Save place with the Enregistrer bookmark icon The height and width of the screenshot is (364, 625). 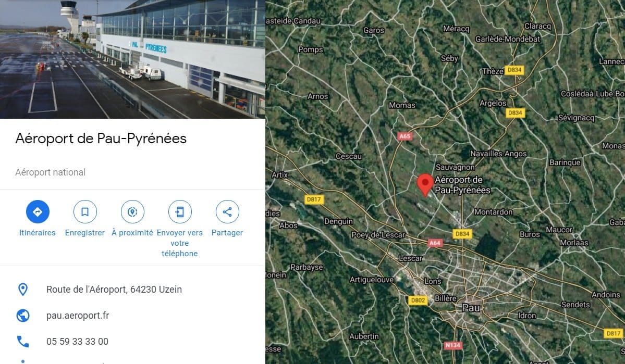coord(85,211)
